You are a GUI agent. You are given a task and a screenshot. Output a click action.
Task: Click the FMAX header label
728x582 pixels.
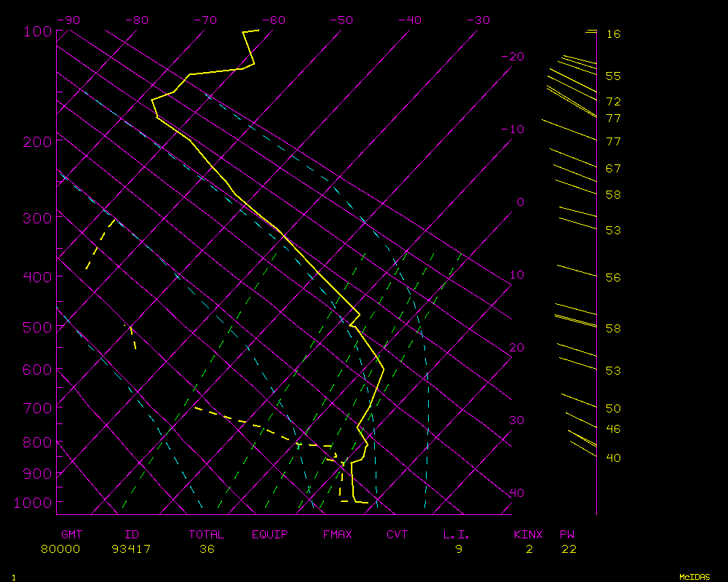(337, 535)
